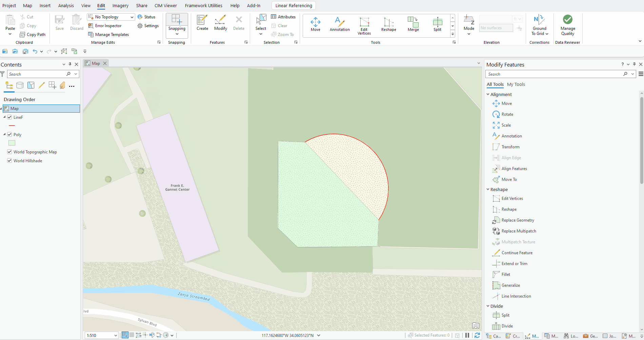Select the green Poly fill symbol swatch
Image resolution: width=644 pixels, height=340 pixels.
click(12, 143)
